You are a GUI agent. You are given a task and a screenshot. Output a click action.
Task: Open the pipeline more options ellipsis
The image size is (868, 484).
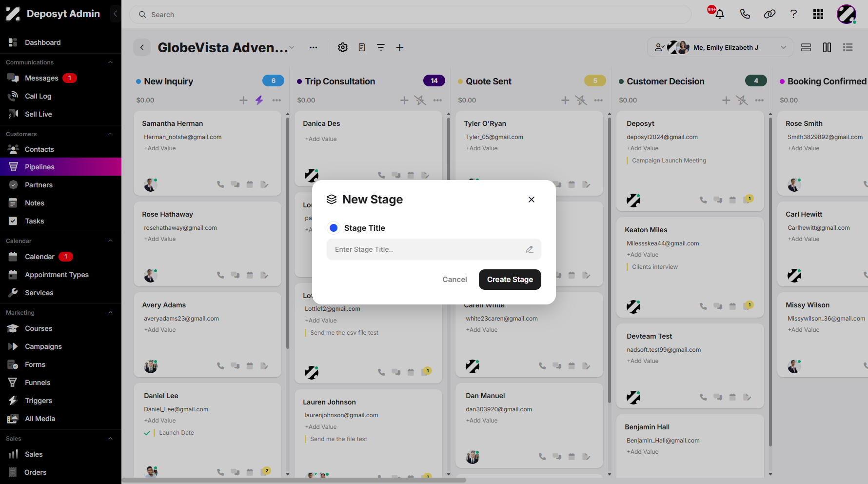coord(314,47)
